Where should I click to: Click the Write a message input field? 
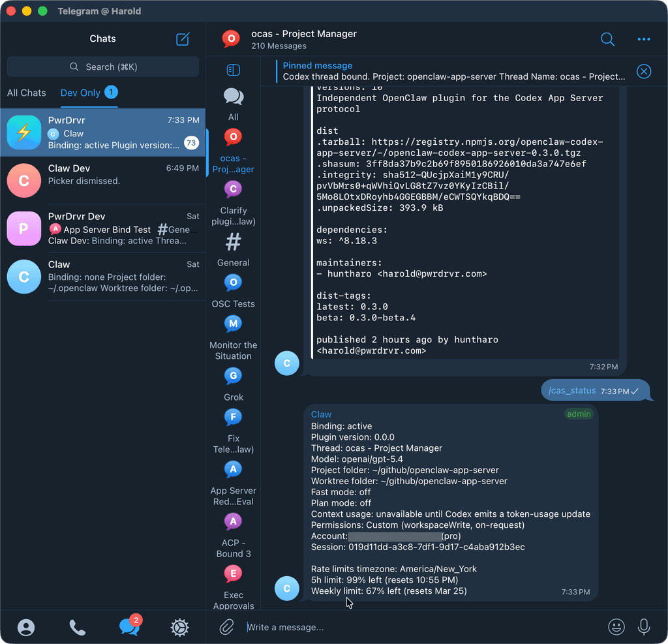click(422, 627)
